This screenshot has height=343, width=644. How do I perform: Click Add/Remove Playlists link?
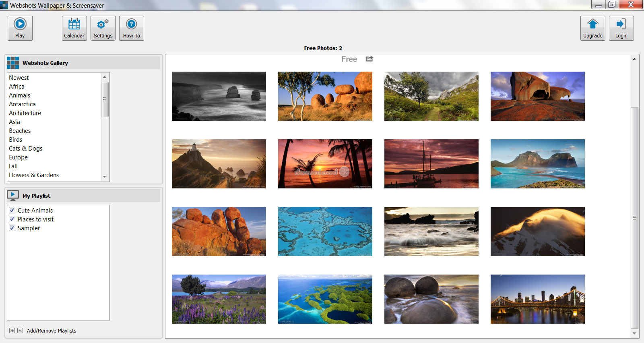pyautogui.click(x=52, y=331)
